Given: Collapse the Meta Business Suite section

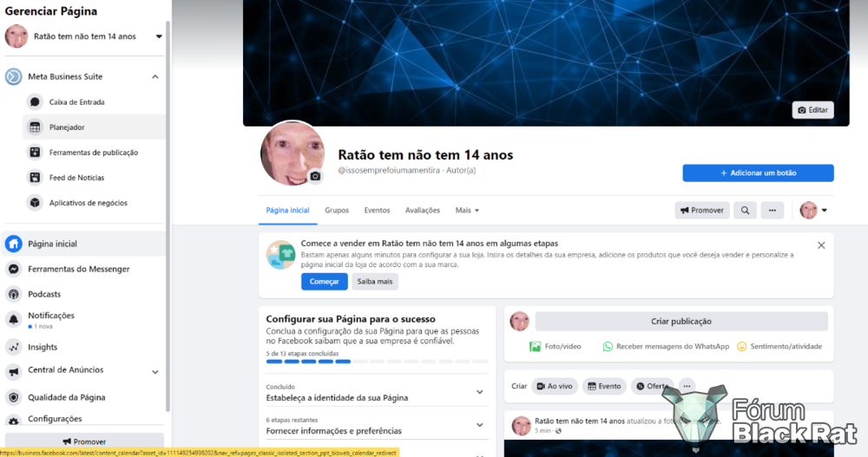Looking at the screenshot, I should pyautogui.click(x=155, y=77).
